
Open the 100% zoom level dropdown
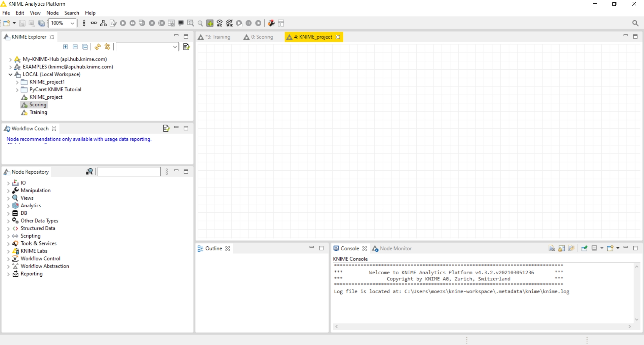click(x=72, y=23)
